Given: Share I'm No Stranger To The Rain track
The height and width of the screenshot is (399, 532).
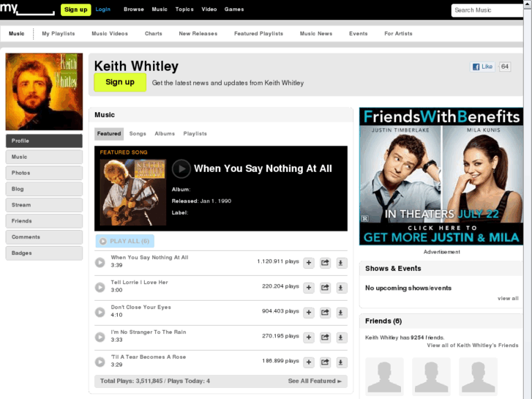Looking at the screenshot, I should point(325,338).
